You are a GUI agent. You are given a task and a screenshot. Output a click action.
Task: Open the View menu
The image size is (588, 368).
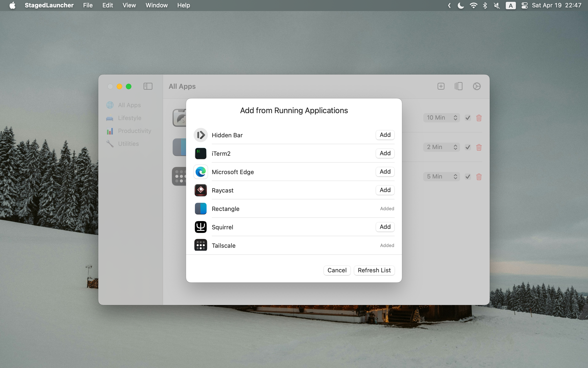129,5
